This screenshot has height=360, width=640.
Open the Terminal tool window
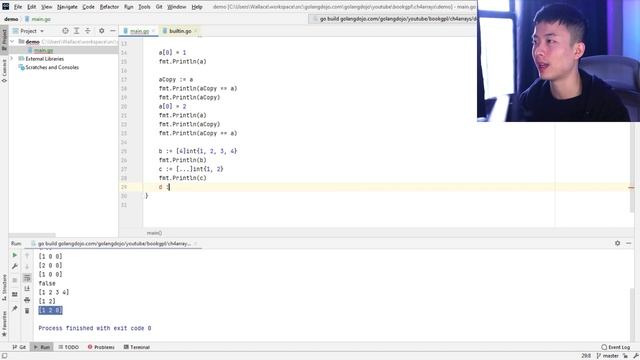pos(137,347)
